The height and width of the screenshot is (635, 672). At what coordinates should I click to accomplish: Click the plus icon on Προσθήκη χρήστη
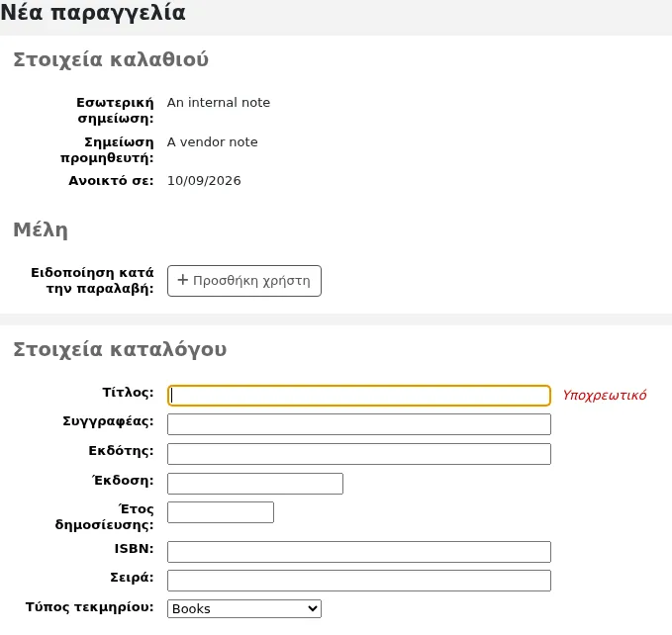click(x=183, y=280)
